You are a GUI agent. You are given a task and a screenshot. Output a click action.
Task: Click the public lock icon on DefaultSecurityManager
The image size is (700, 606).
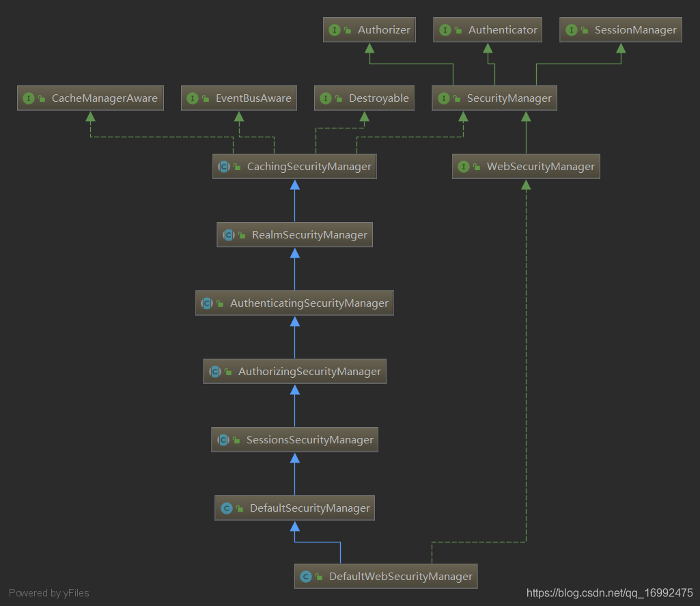tap(240, 508)
